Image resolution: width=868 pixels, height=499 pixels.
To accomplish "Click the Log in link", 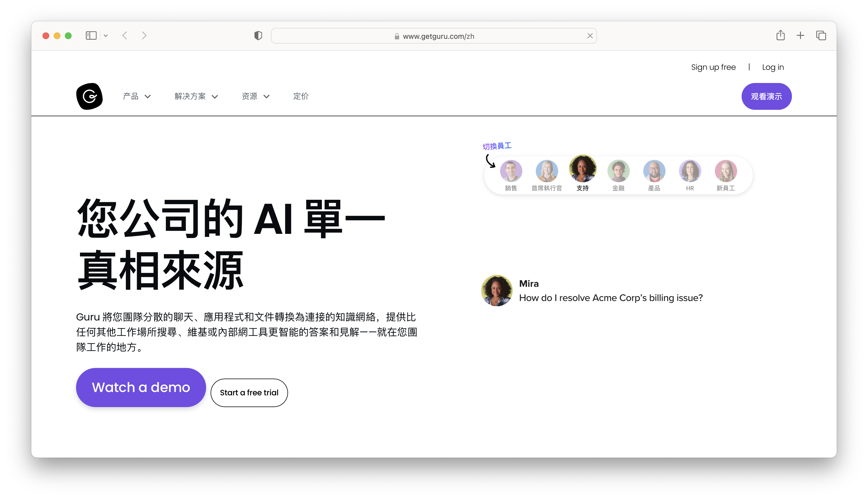I will 773,67.
